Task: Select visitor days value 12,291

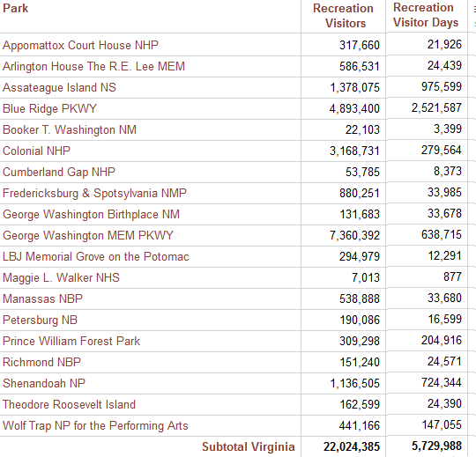Action: [x=444, y=256]
